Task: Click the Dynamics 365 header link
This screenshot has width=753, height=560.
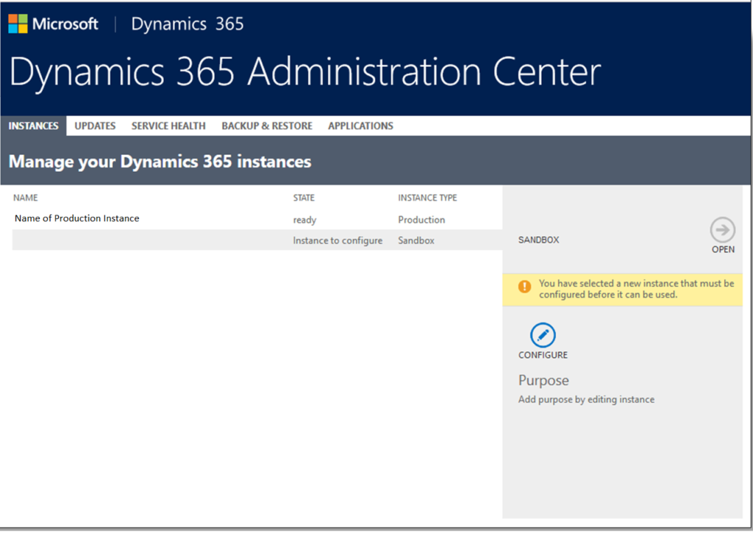Action: (x=188, y=24)
